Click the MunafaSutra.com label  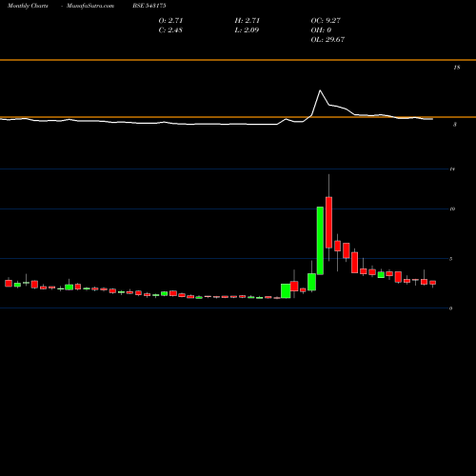[90, 6]
